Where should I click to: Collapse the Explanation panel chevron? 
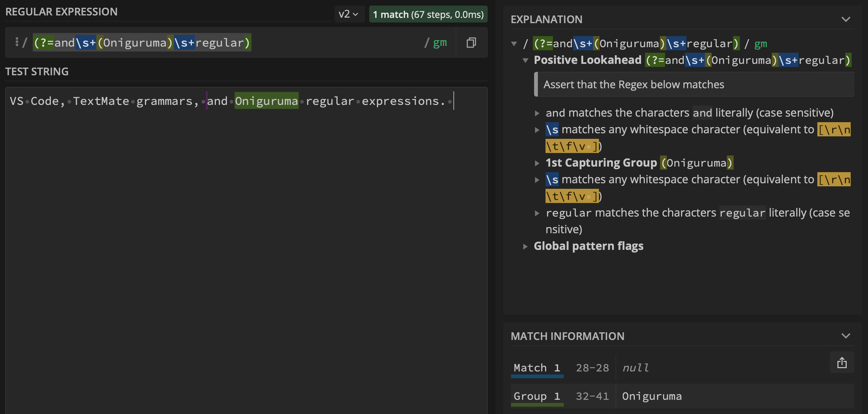845,19
